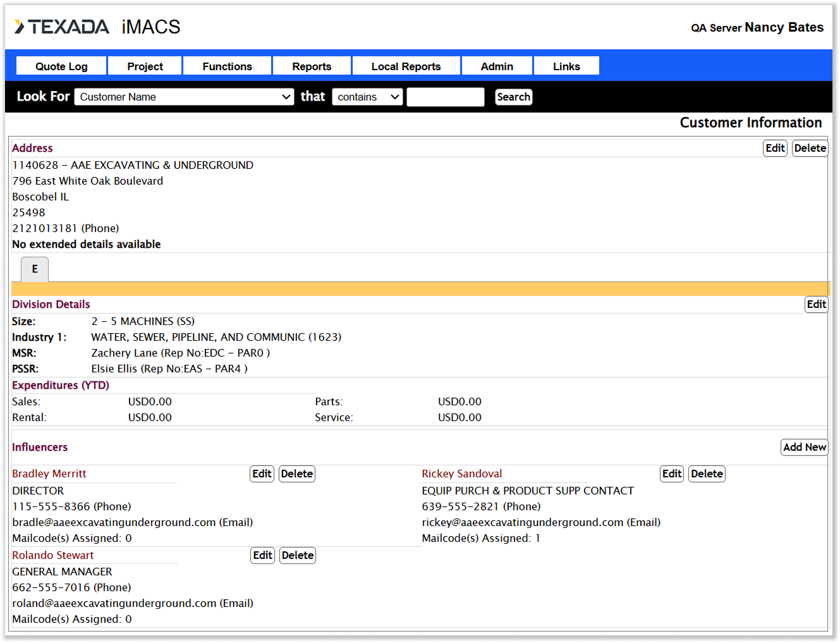Edit the Division Details section
Viewport: 840px width, 643px height.
click(x=816, y=304)
